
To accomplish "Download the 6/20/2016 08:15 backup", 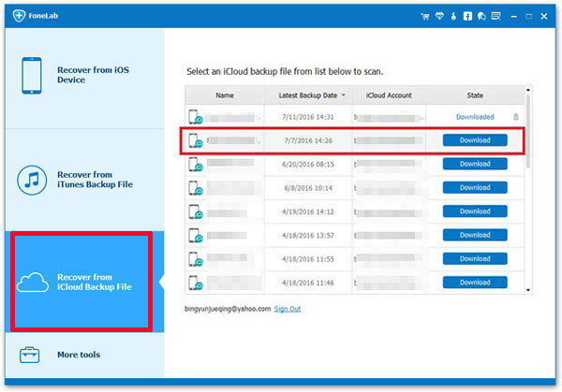I will [x=475, y=164].
